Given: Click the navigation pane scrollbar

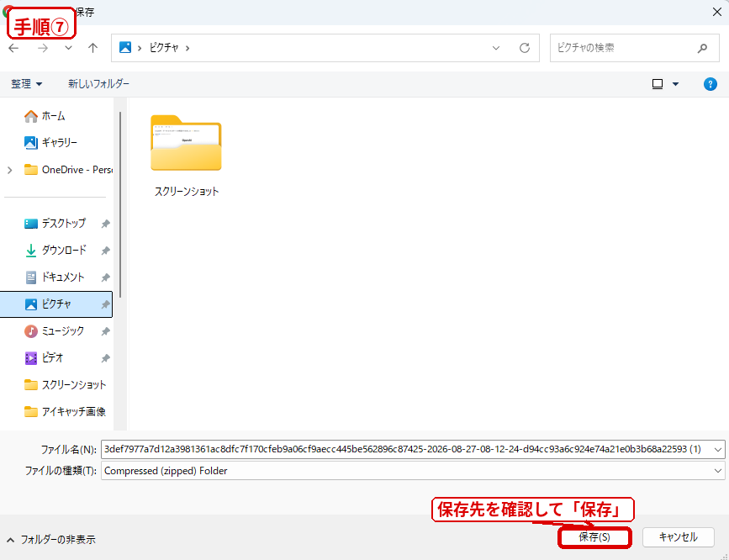Looking at the screenshot, I should (120, 204).
